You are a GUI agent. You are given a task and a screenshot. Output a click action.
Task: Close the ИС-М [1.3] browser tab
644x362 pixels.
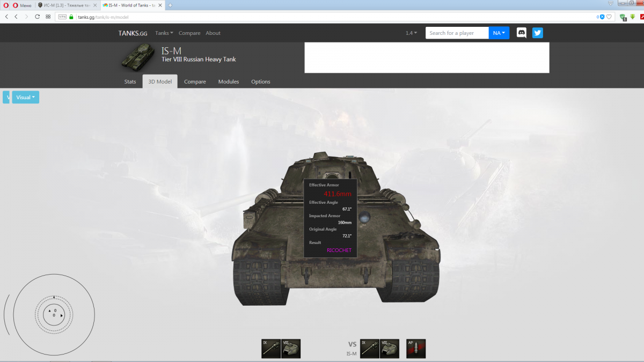(x=95, y=5)
